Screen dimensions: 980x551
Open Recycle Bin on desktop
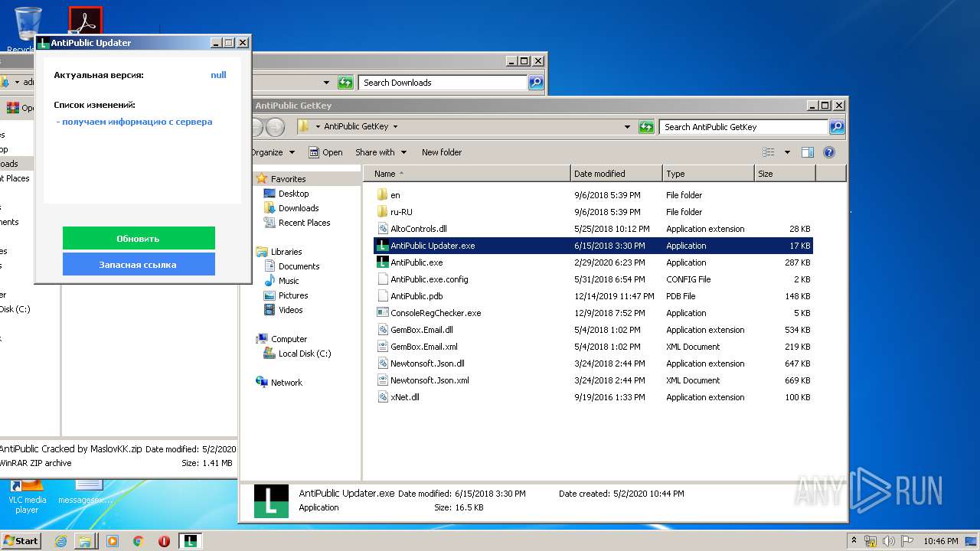[28, 29]
